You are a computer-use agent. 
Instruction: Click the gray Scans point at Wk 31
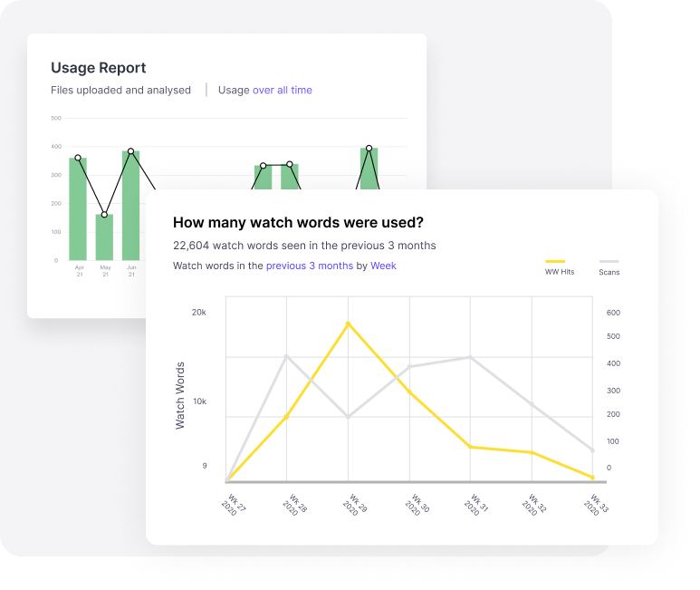point(470,357)
